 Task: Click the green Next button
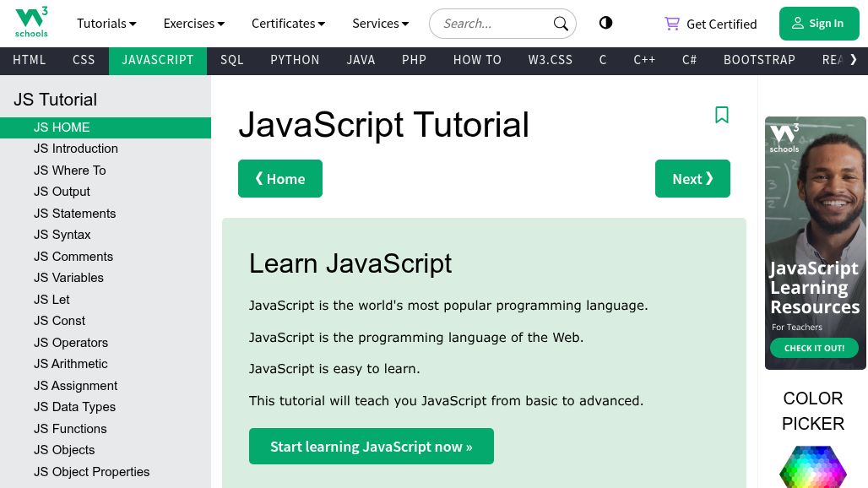(x=692, y=179)
